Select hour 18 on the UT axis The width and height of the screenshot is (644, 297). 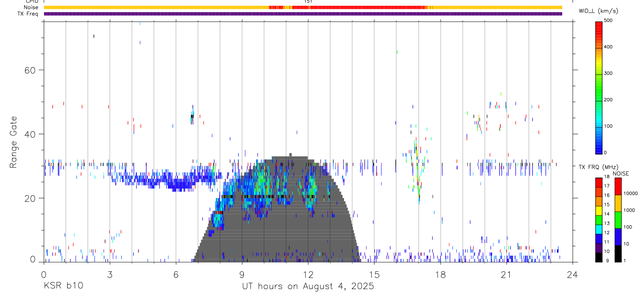[x=440, y=274]
